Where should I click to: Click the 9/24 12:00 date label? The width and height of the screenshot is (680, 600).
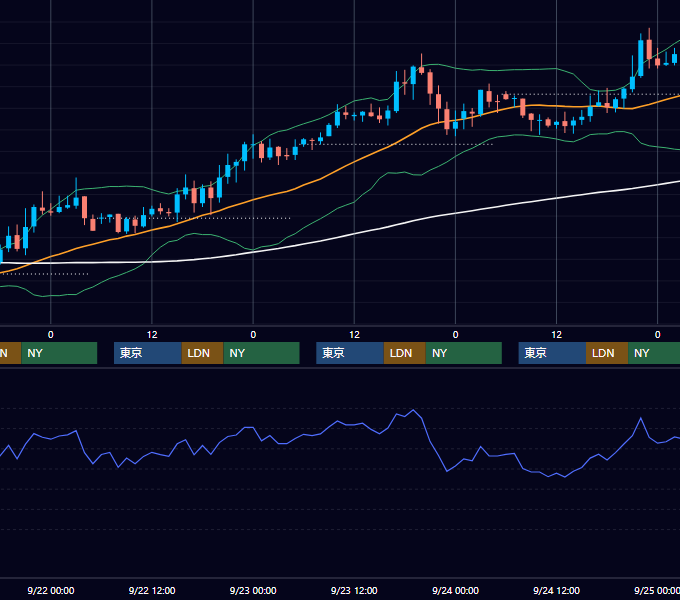(556, 590)
